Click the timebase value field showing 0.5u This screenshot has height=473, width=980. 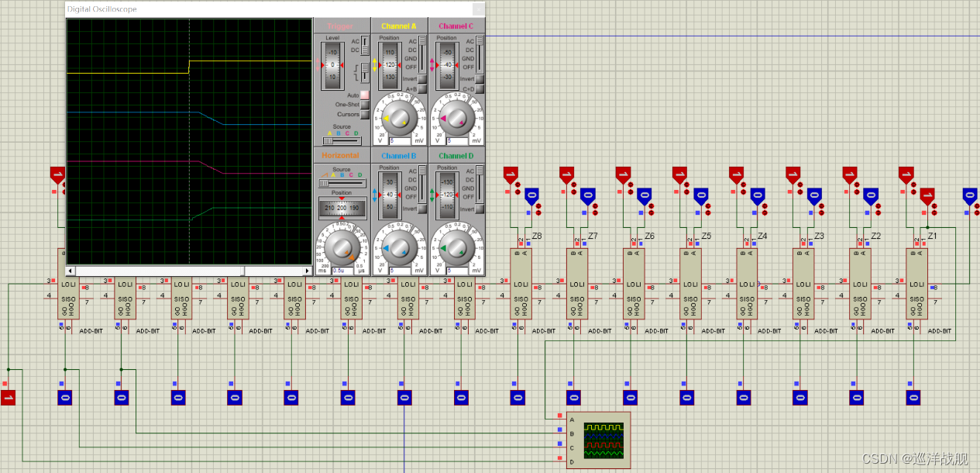(x=342, y=271)
